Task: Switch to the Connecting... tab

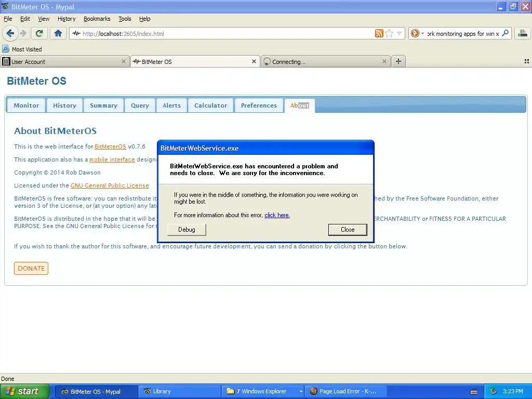Action: point(325,61)
